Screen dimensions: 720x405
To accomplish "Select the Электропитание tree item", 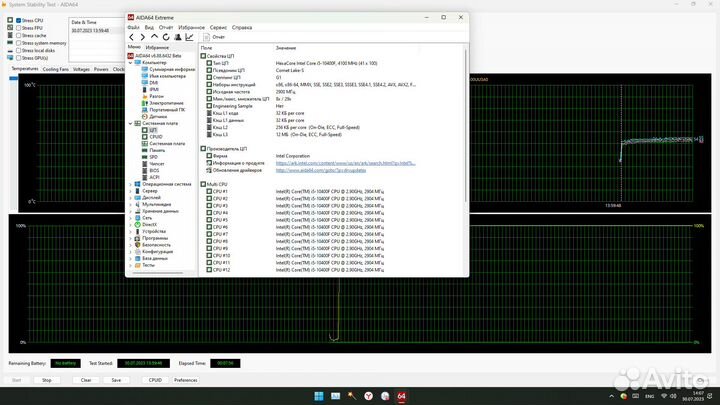I will tap(163, 103).
